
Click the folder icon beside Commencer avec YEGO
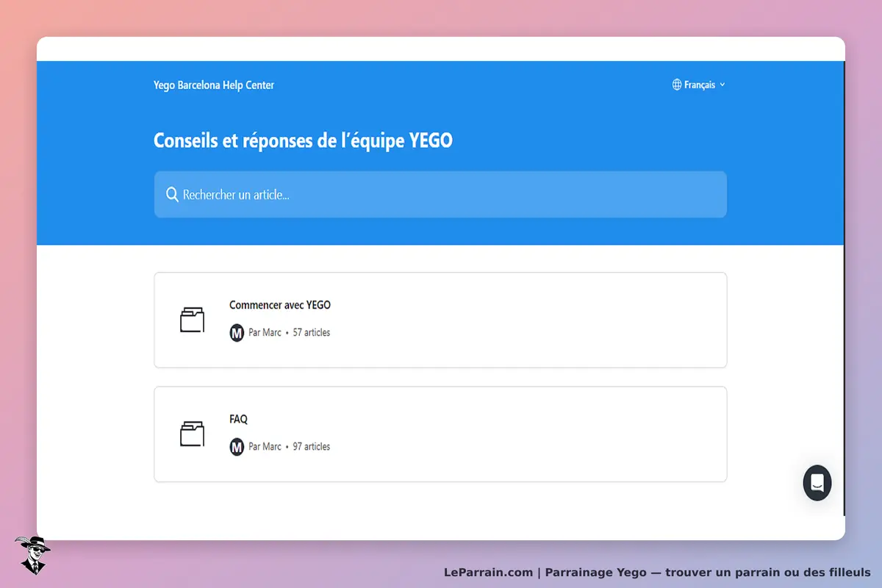click(192, 320)
